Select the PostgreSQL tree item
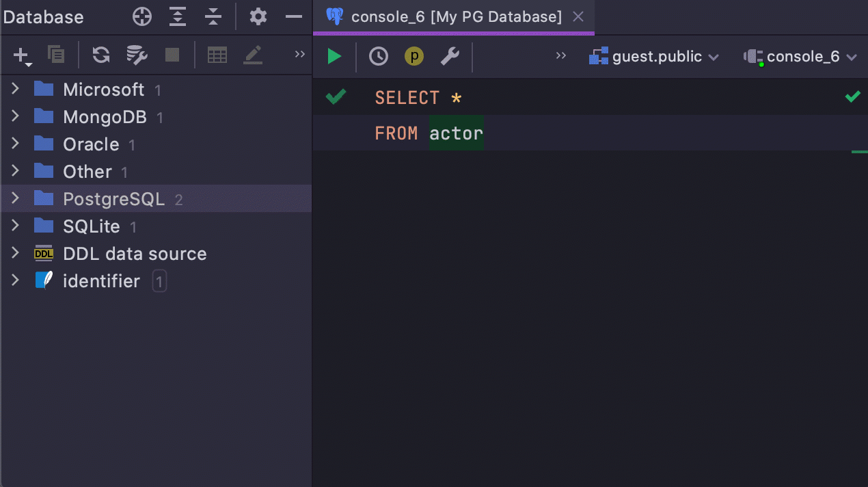The height and width of the screenshot is (487, 868). pyautogui.click(x=156, y=198)
